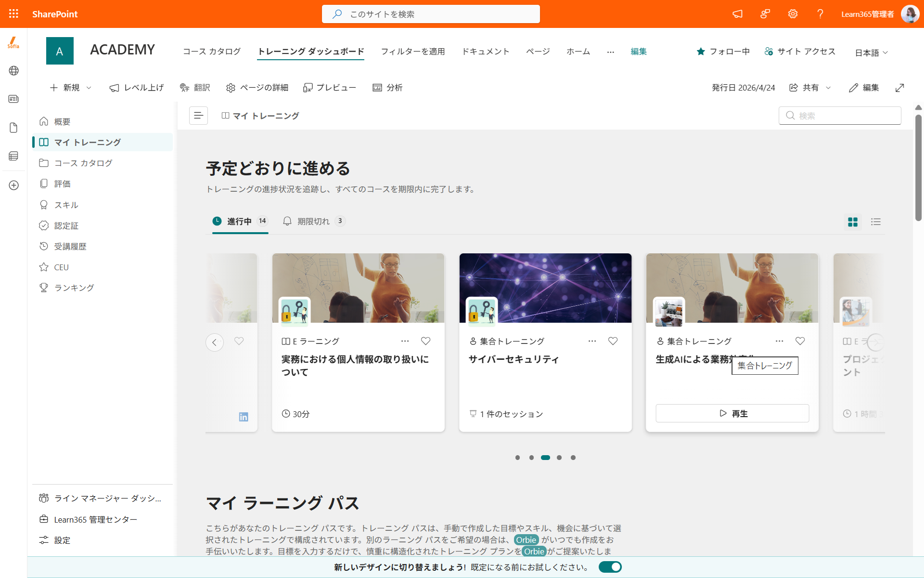Open the people chat icon in header
The height and width of the screenshot is (578, 924).
pos(765,14)
